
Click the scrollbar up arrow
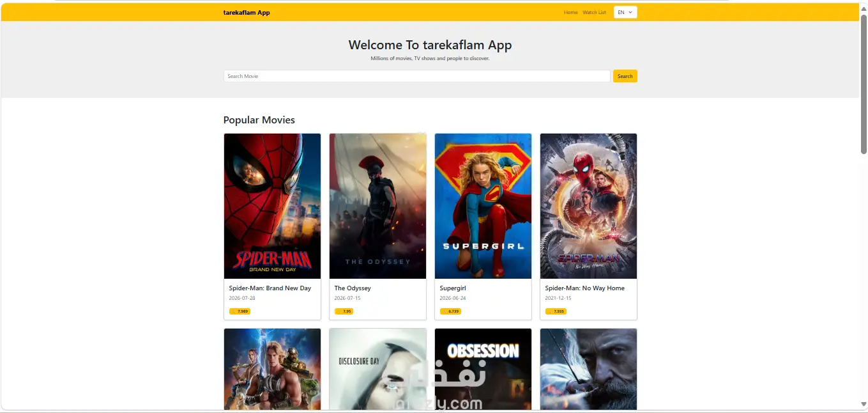[864, 8]
